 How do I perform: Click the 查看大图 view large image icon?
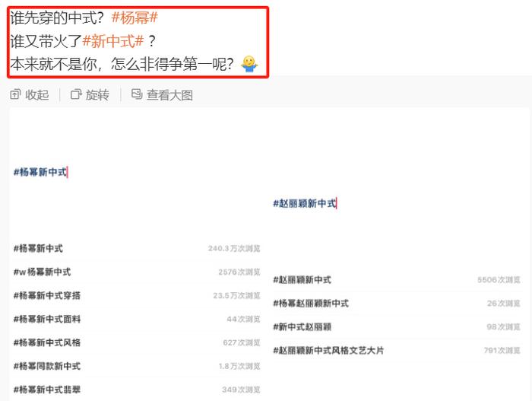[137, 94]
